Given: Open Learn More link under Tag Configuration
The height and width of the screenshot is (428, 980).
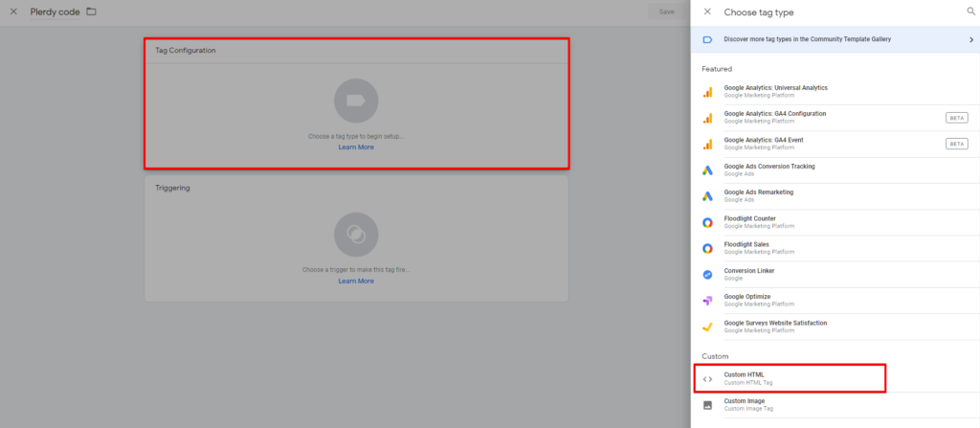Looking at the screenshot, I should [356, 147].
